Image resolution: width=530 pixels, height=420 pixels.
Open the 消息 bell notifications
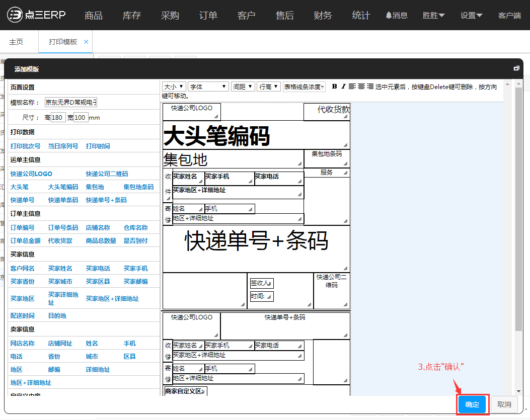[397, 16]
